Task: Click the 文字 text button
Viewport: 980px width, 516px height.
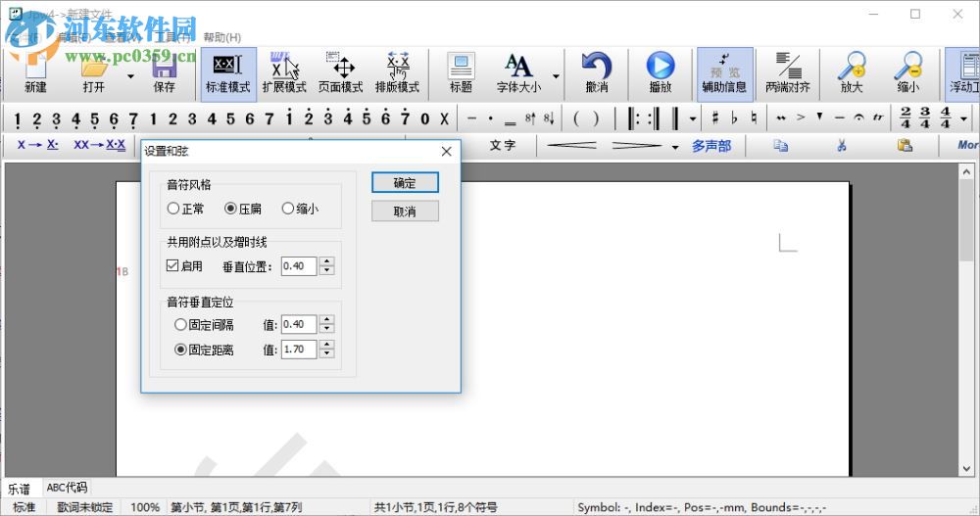Action: tap(503, 146)
